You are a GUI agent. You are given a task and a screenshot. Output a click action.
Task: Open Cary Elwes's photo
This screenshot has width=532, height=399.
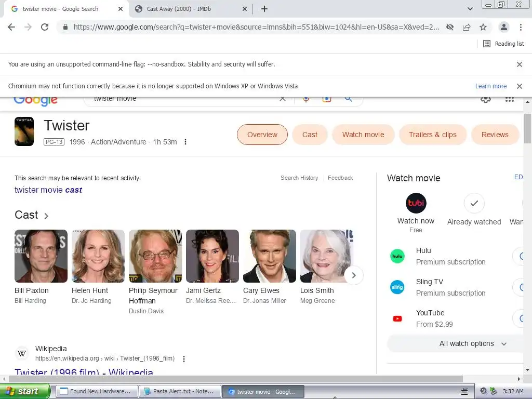coord(270,256)
